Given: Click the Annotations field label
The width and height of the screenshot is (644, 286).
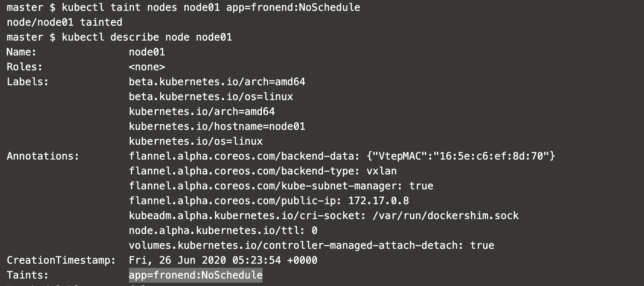Looking at the screenshot, I should (43, 156).
